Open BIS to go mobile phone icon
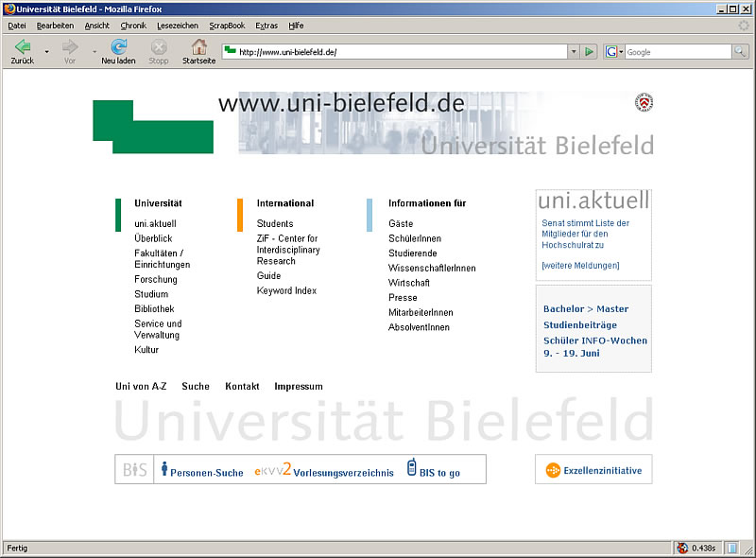Image resolution: width=756 pixels, height=558 pixels. (412, 467)
